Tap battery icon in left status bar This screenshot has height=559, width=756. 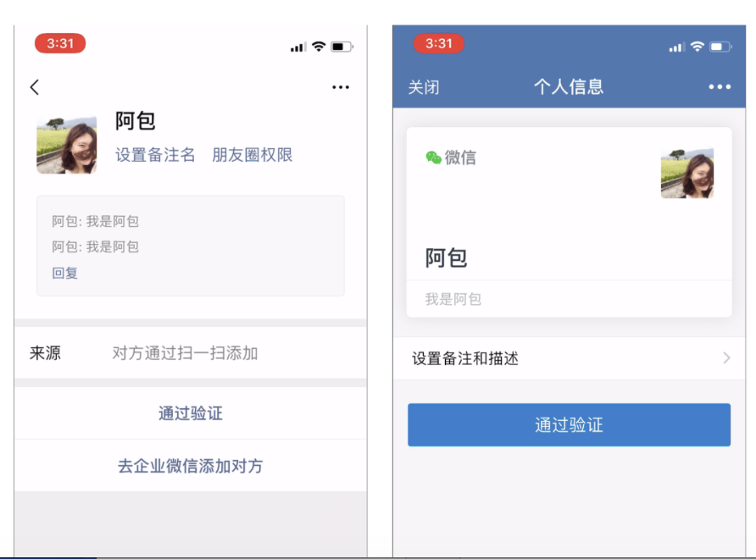342,47
